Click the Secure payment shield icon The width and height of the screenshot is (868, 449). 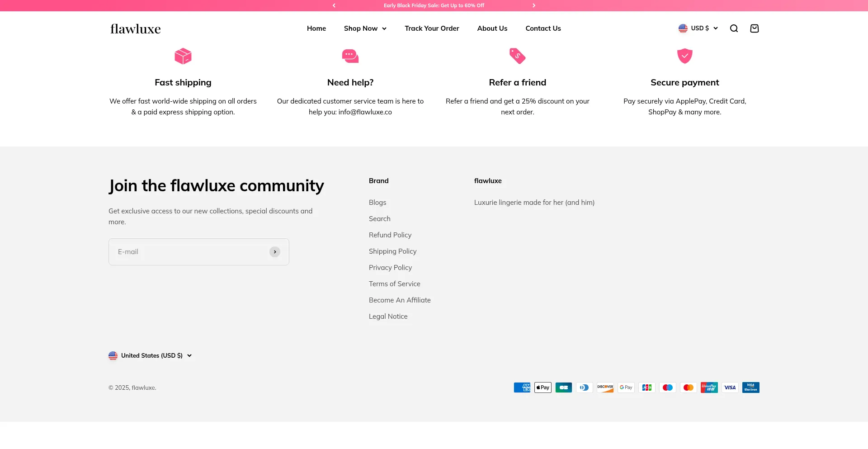(x=685, y=56)
